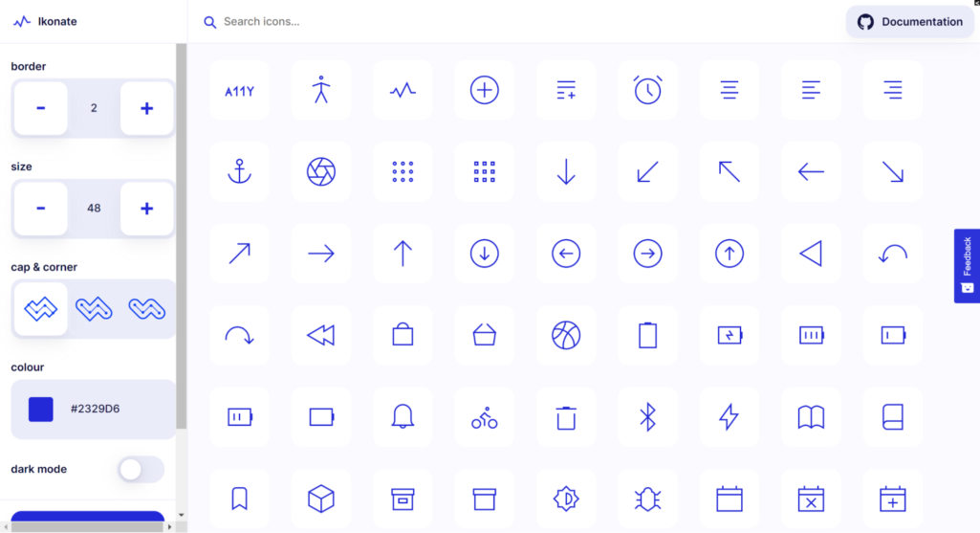Click the anchor icon

click(239, 172)
